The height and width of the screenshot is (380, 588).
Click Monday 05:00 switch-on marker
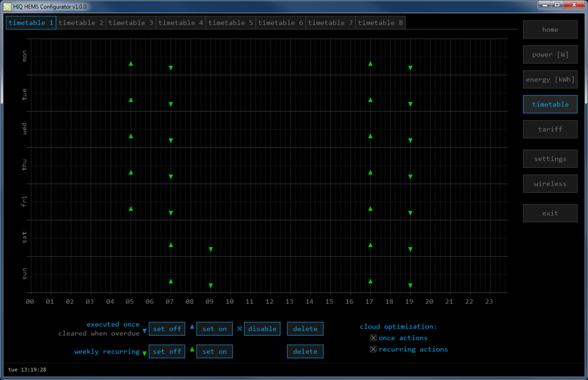pos(131,64)
